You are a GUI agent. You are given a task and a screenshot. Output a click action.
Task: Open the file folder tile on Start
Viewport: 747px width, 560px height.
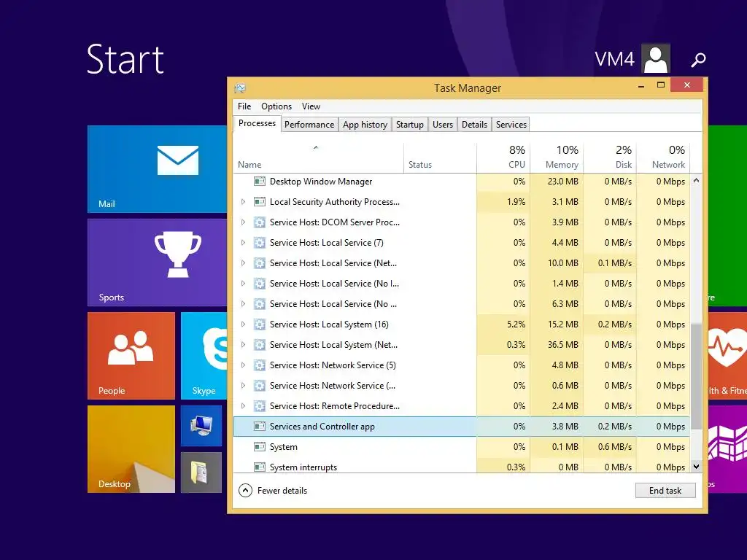201,472
